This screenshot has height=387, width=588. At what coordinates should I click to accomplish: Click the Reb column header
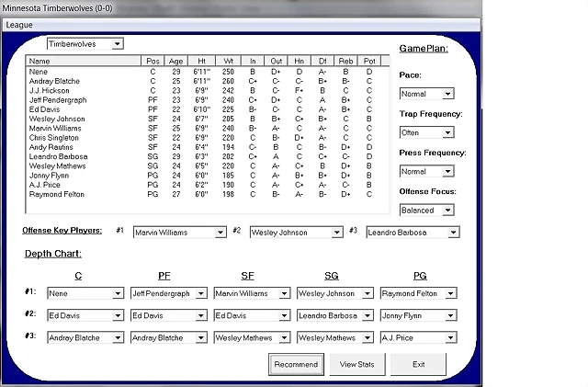(x=345, y=61)
